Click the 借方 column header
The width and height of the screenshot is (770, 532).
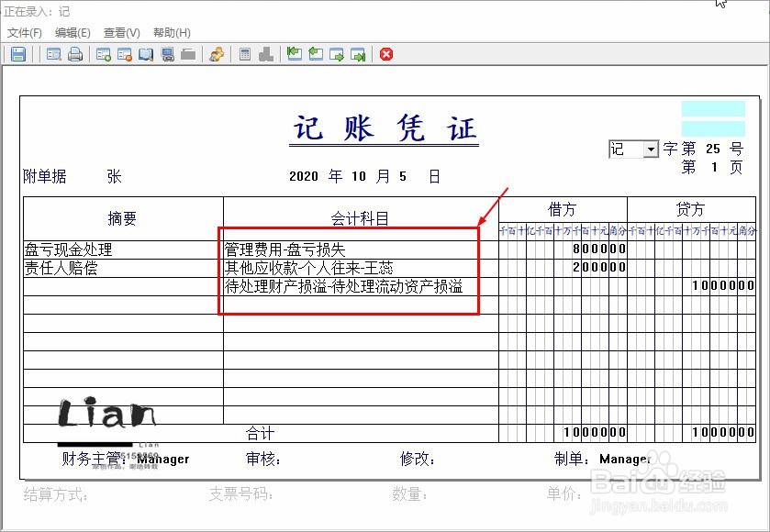[562, 209]
